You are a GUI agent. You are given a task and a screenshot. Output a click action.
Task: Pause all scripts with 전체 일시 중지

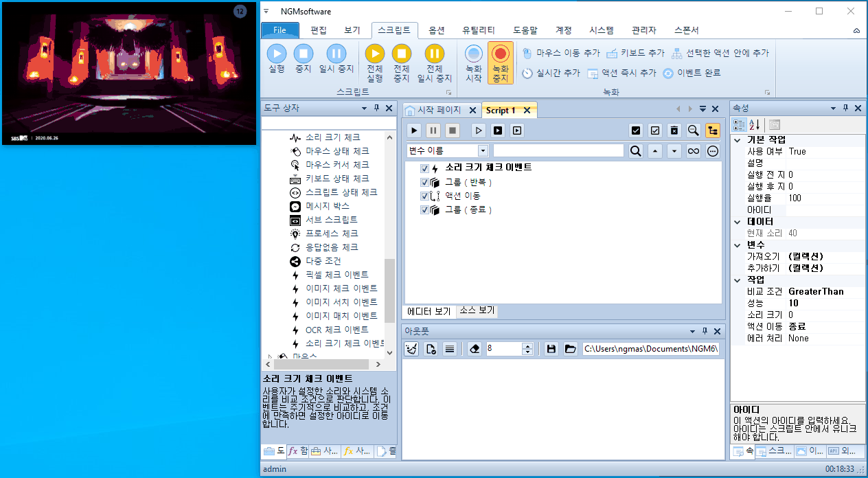coord(434,63)
